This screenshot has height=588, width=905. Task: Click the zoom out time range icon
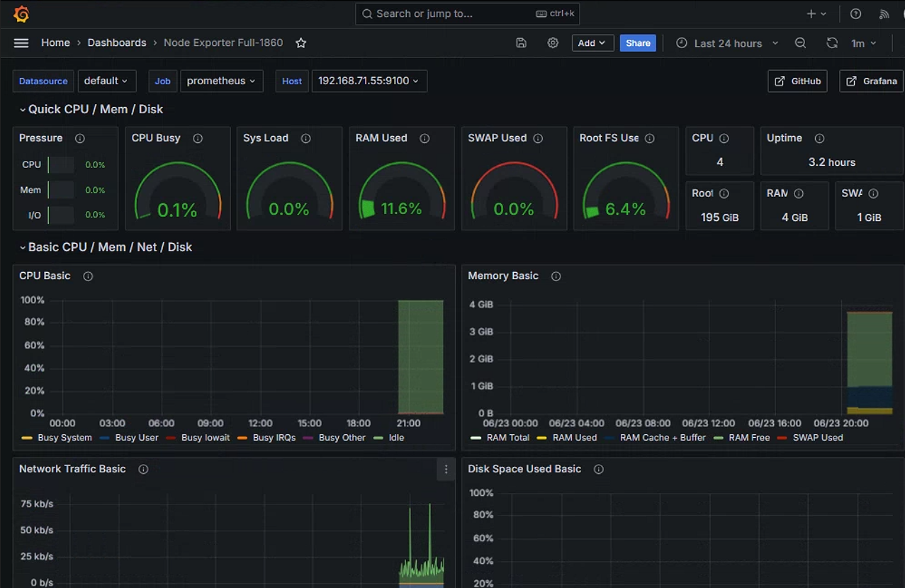click(x=800, y=43)
